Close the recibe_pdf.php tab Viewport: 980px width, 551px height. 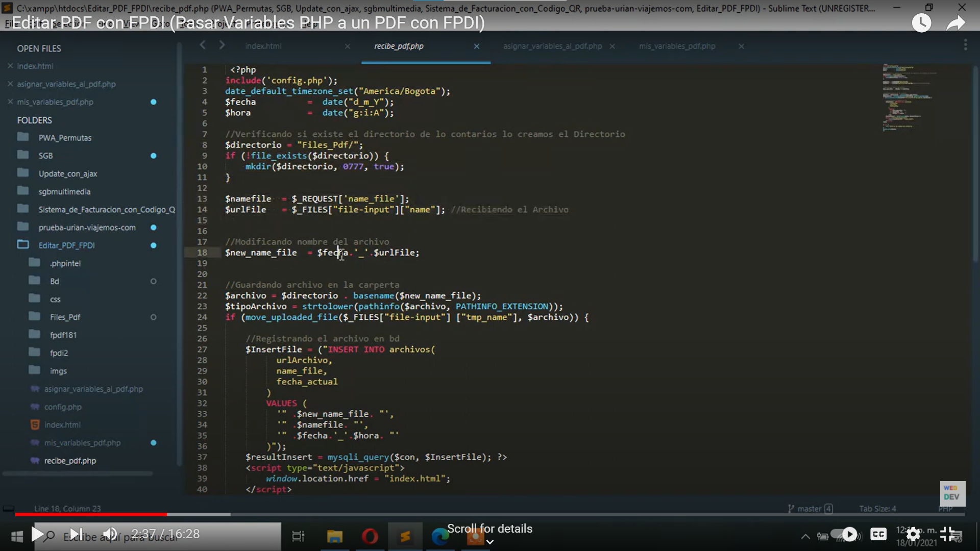476,46
